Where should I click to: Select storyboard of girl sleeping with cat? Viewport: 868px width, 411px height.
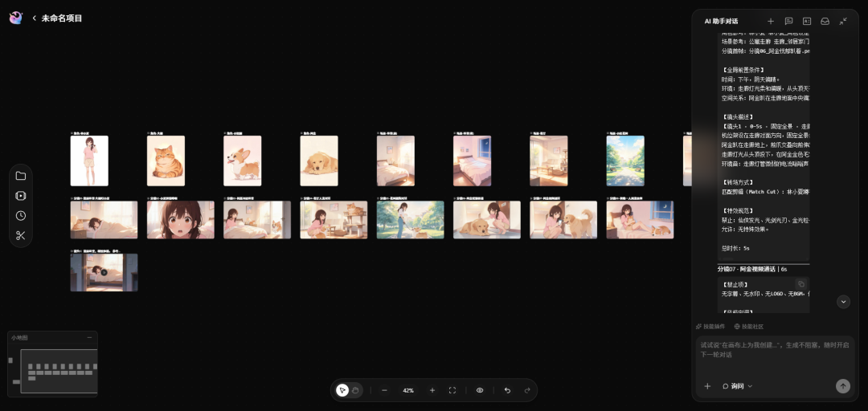coord(104,220)
